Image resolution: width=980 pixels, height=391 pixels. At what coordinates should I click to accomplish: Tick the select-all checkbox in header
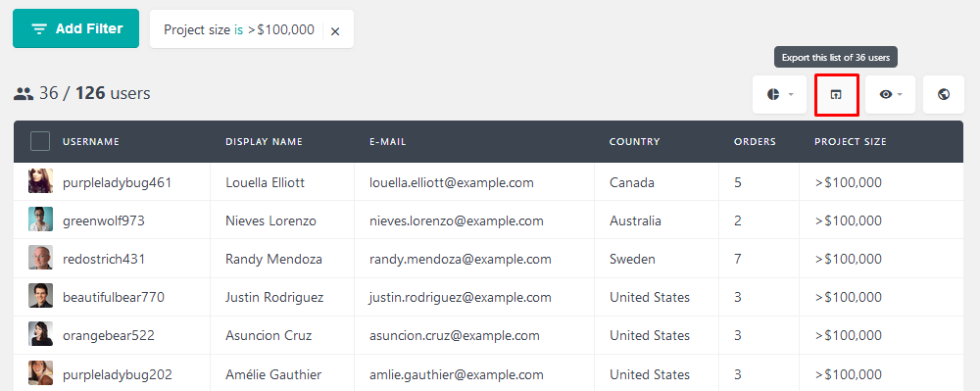[x=40, y=142]
